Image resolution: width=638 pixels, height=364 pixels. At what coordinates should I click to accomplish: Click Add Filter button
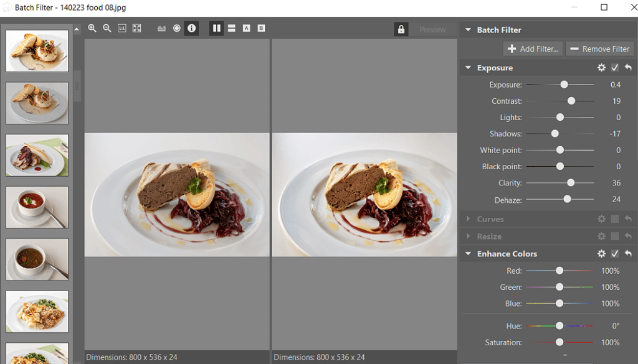(533, 49)
